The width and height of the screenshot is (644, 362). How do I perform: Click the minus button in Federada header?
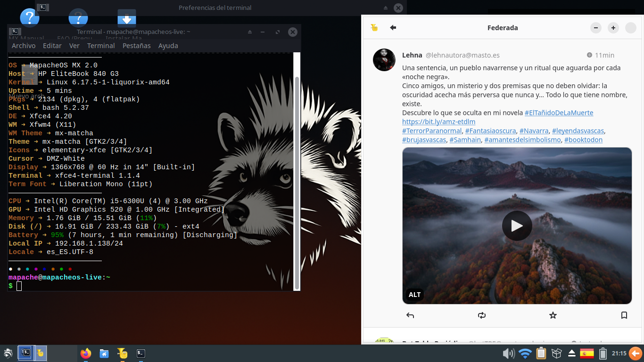pos(596,28)
